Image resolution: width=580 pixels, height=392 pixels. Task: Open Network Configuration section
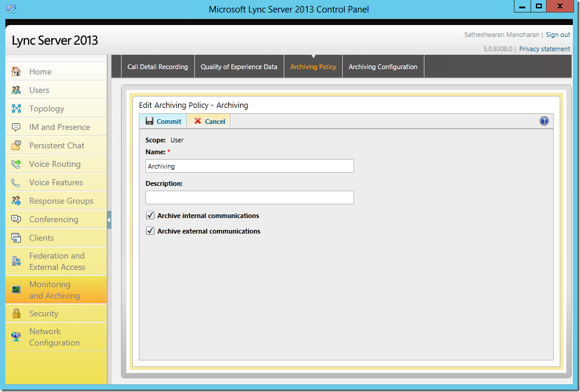click(56, 337)
